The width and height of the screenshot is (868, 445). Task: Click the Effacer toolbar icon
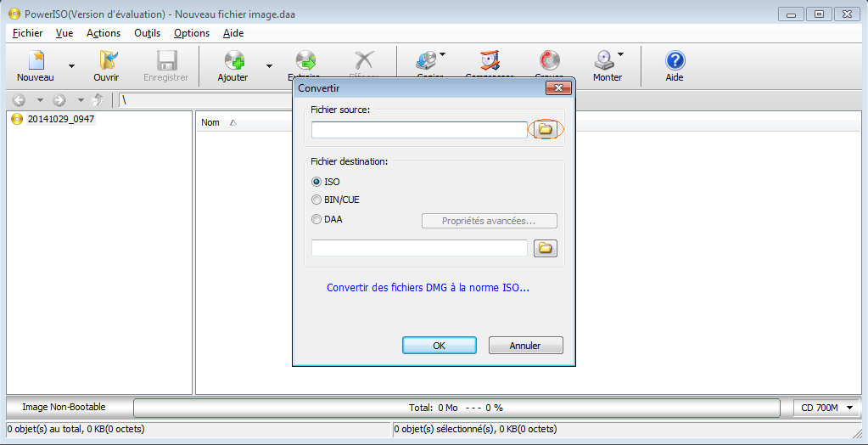(x=364, y=60)
